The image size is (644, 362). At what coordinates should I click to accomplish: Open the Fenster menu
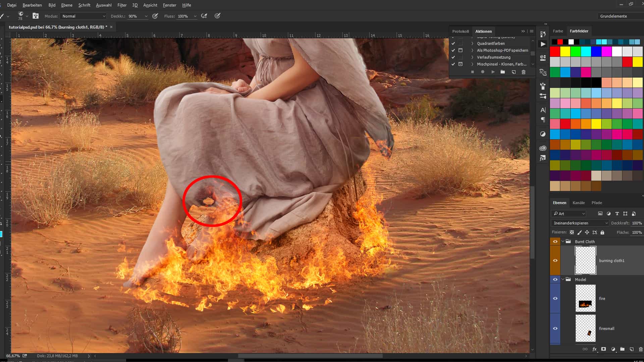point(169,5)
